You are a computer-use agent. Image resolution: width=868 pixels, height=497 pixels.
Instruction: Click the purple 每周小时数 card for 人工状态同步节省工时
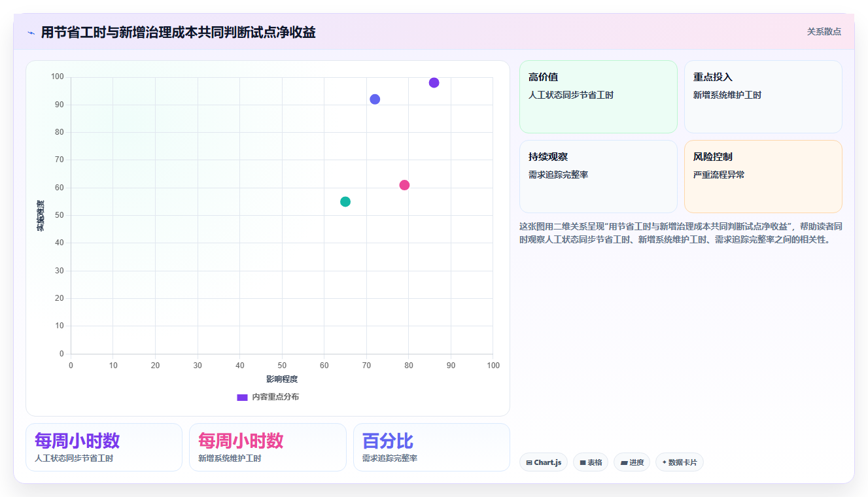104,447
